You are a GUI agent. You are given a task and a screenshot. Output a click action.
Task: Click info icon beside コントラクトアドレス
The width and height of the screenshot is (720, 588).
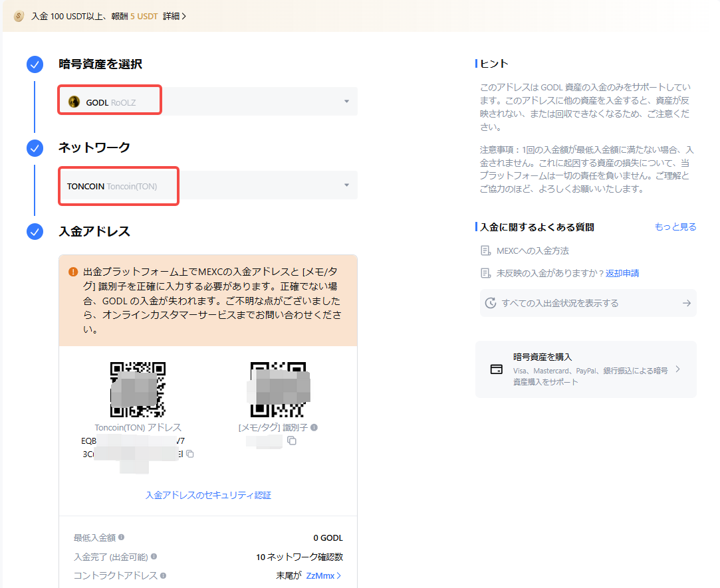(163, 576)
